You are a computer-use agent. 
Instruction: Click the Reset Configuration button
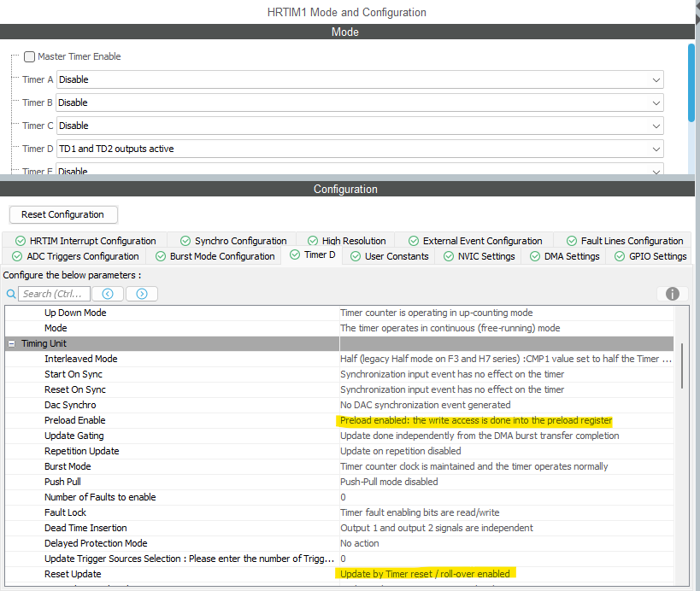coord(63,214)
